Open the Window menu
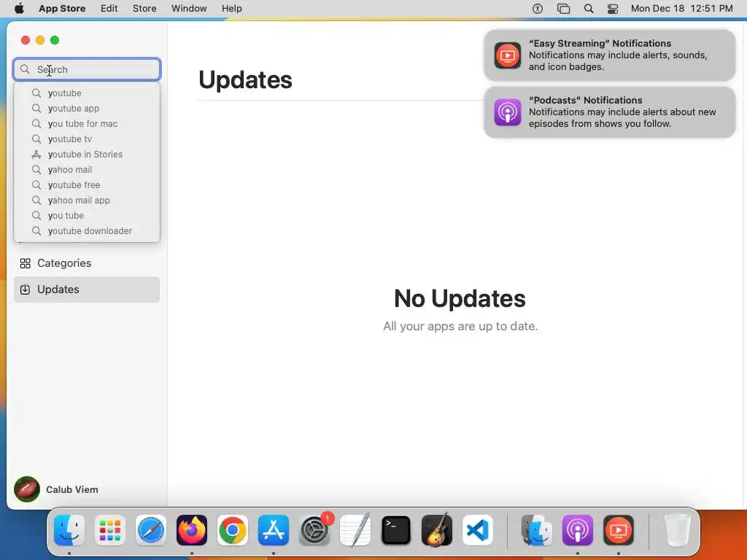This screenshot has width=747, height=560. tap(189, 9)
